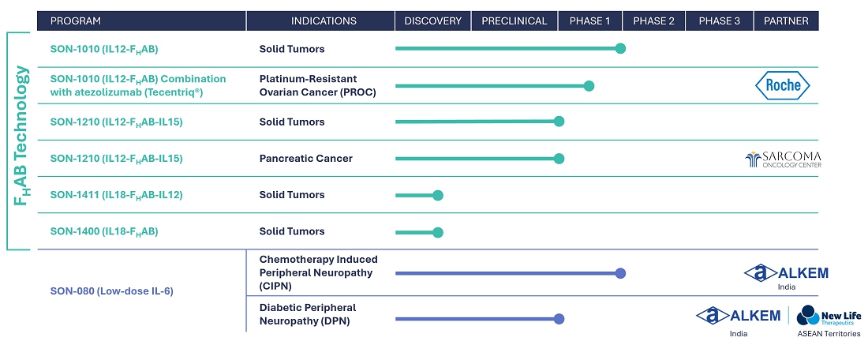Select the PARTNER column header

[786, 21]
